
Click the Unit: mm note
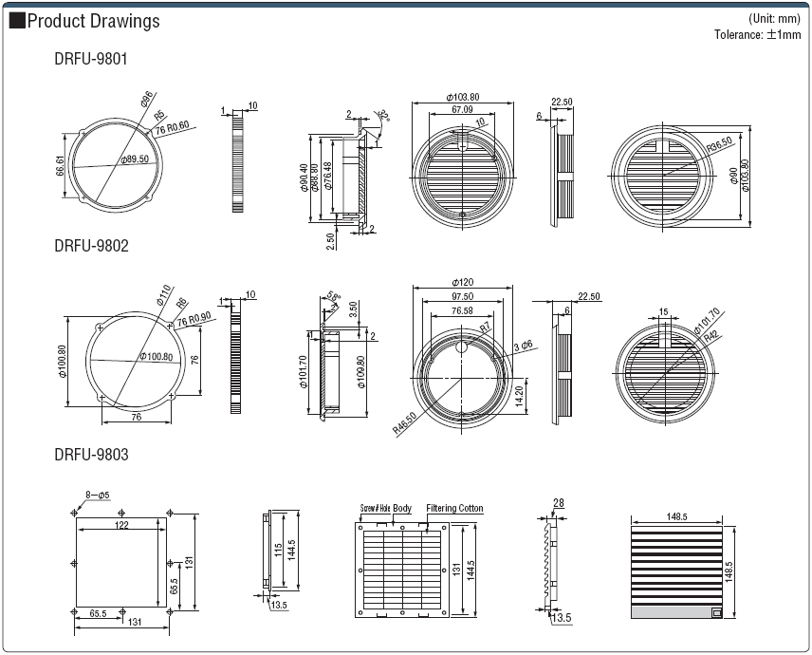pyautogui.click(x=774, y=19)
